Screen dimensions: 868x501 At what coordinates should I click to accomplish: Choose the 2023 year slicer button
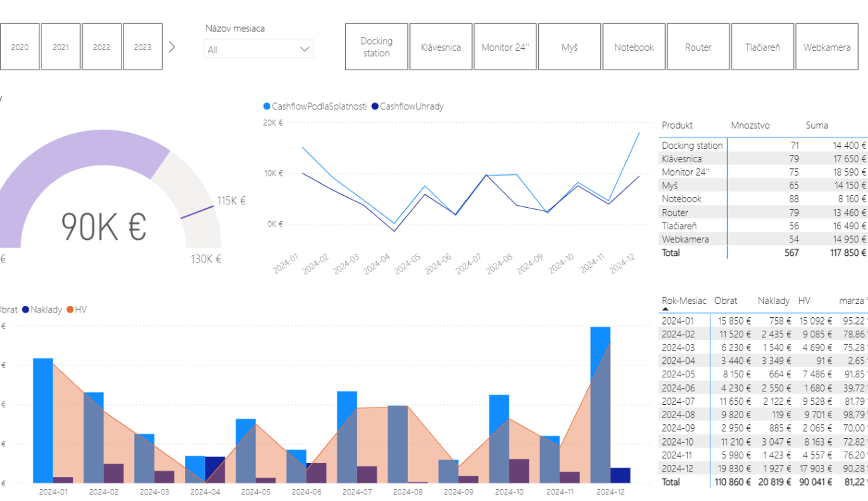tap(143, 47)
